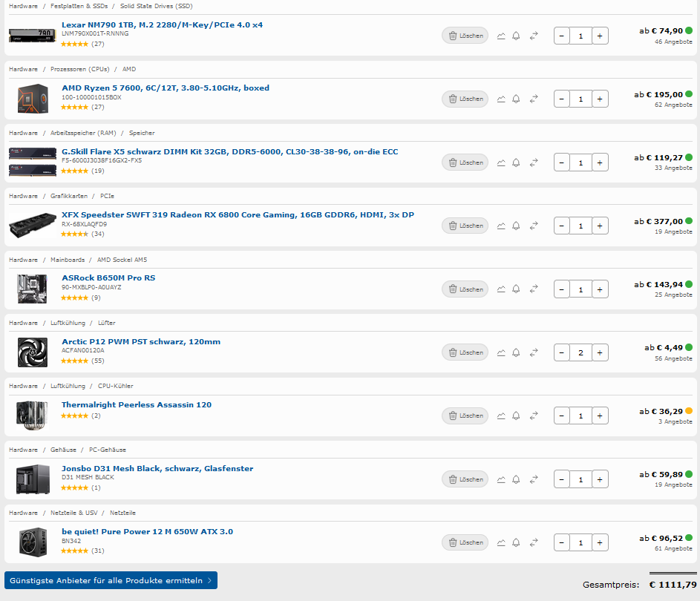Click compare arrows icon for Lexar NM790
Image resolution: width=700 pixels, height=601 pixels.
(x=534, y=36)
